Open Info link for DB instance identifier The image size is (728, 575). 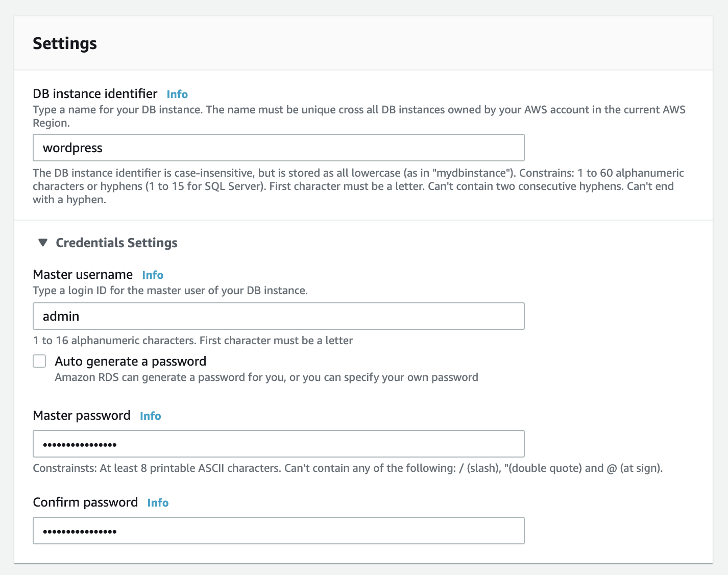pos(177,94)
